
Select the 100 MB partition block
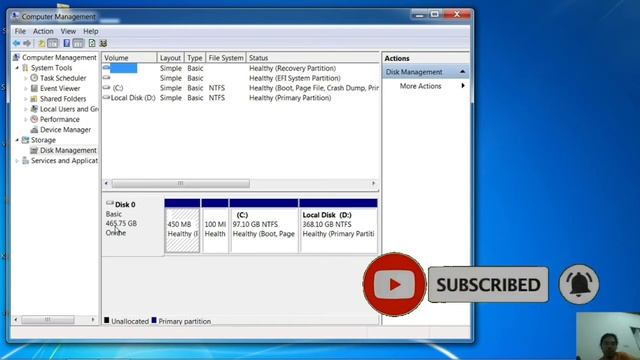(215, 226)
